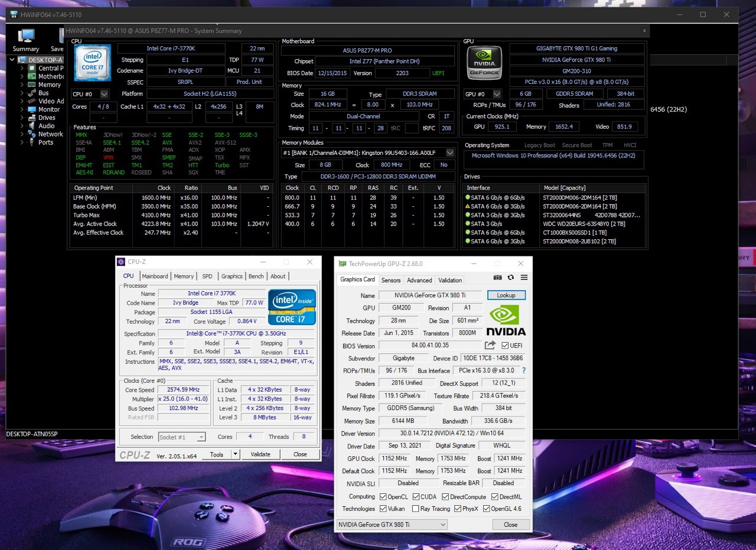Screen dimensions: 756x550
Task: Toggle the Ray Tracing checkbox
Action: [416, 509]
